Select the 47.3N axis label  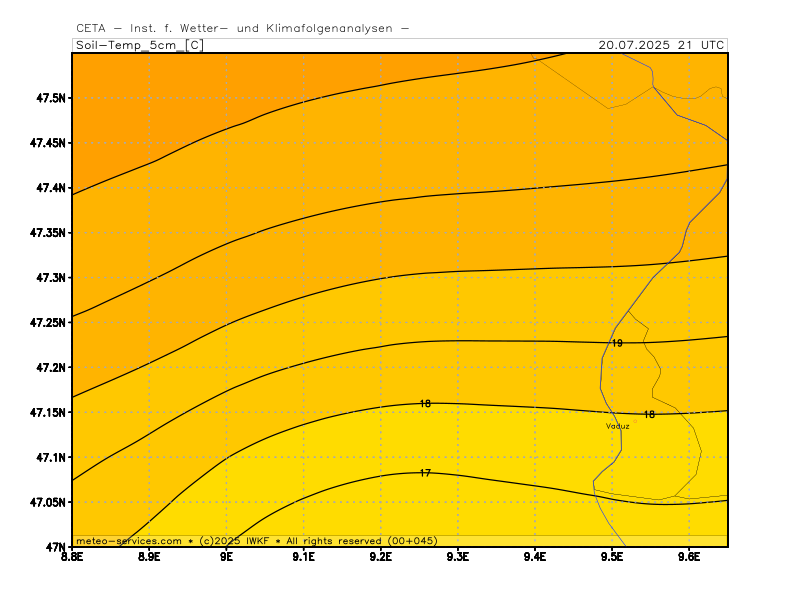[x=51, y=278]
